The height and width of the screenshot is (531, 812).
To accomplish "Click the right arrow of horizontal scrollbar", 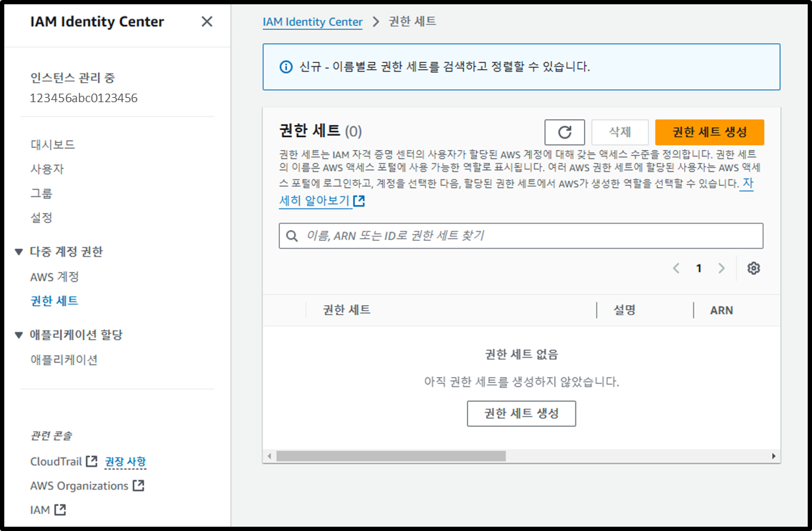I will pos(773,456).
